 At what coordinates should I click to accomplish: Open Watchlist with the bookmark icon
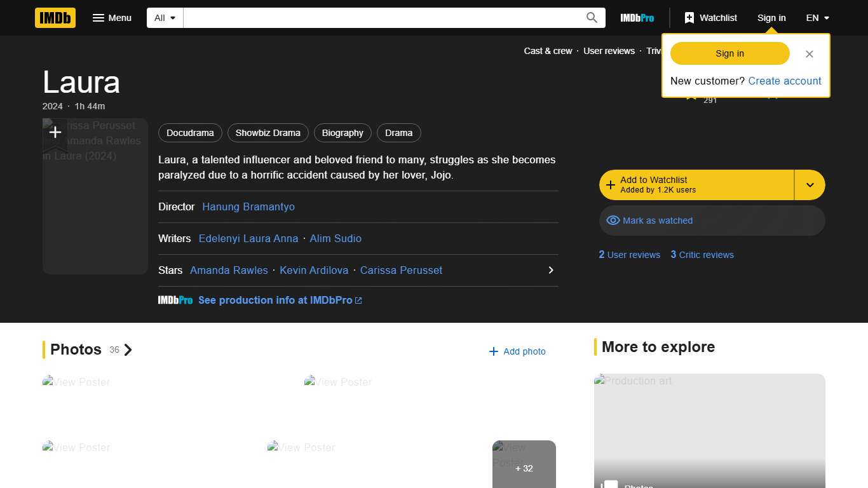(x=710, y=18)
